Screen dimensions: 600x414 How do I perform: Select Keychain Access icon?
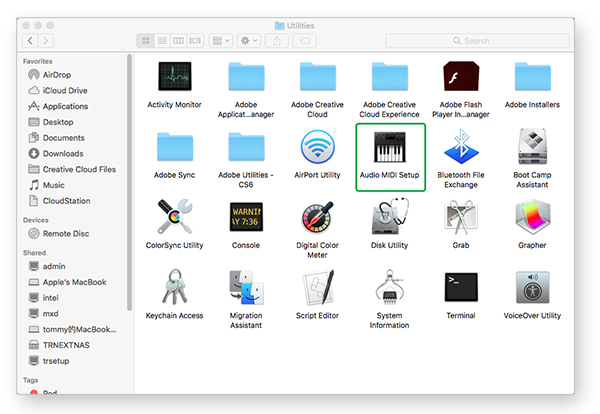click(175, 287)
